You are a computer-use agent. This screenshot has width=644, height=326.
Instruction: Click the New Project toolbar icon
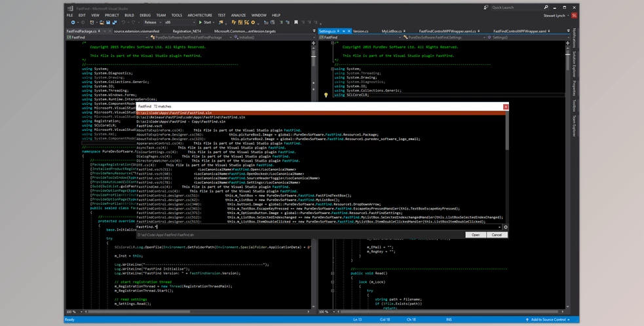point(92,22)
